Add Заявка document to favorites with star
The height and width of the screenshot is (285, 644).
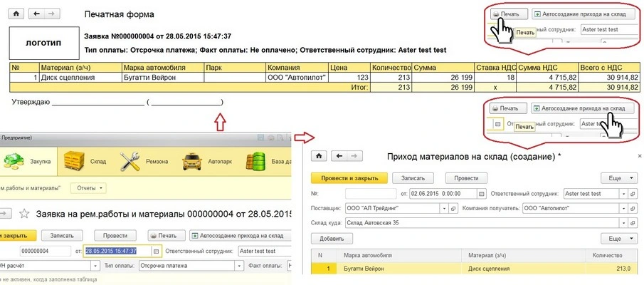pos(23,214)
